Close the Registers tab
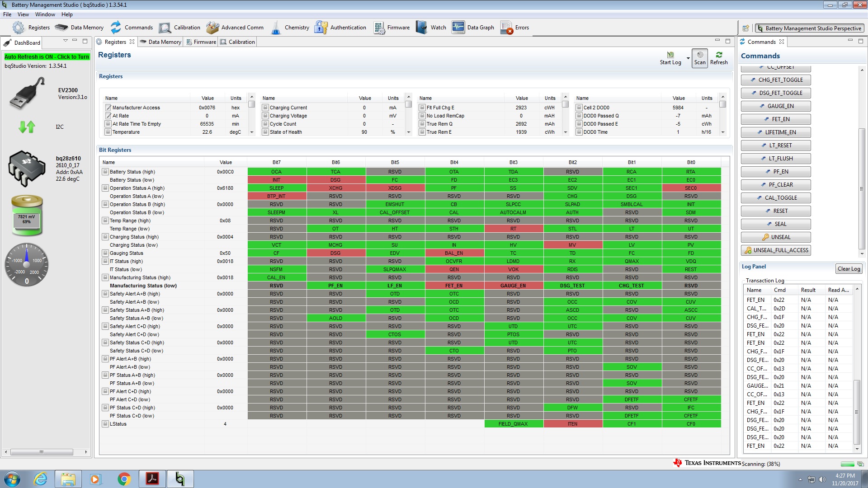Image resolution: width=868 pixels, height=488 pixels. point(132,42)
